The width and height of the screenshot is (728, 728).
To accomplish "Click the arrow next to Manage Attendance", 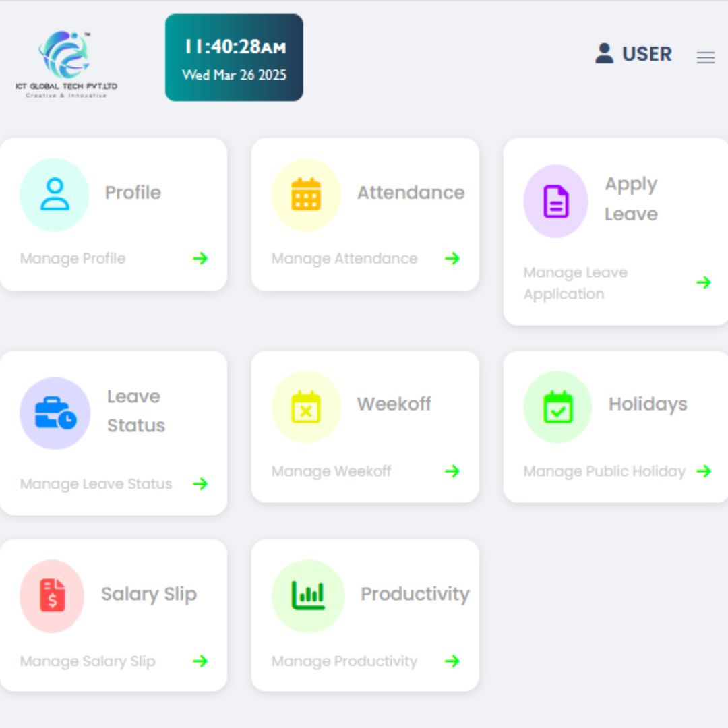I will [452, 258].
